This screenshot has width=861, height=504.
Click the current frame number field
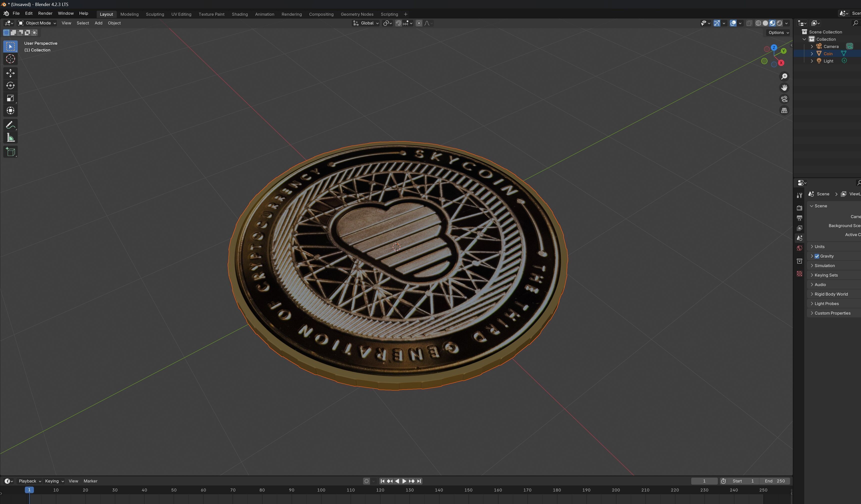click(x=704, y=481)
